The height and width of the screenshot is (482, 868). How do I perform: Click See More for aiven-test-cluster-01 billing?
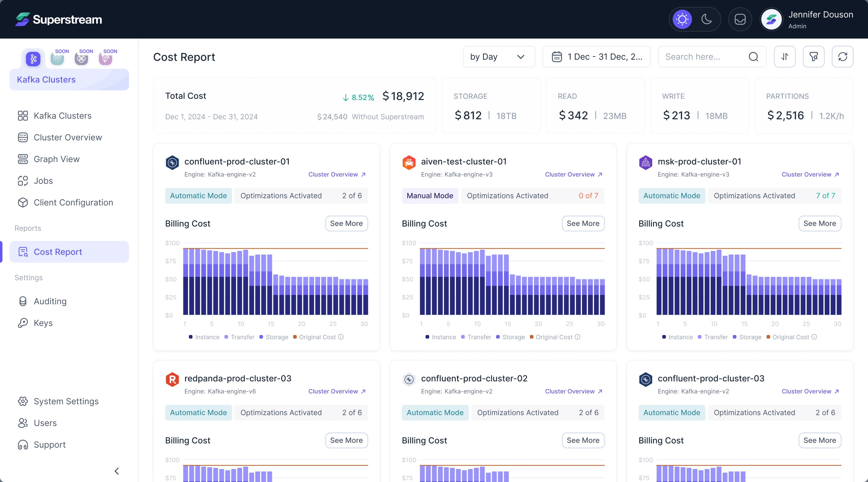583,223
